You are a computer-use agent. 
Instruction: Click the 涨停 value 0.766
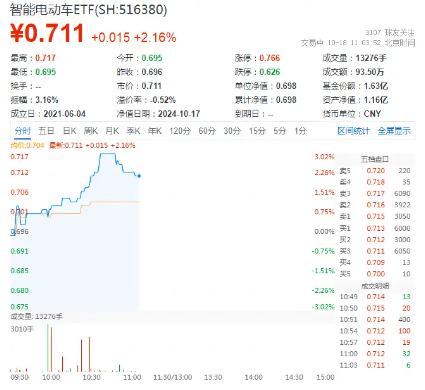tap(270, 58)
